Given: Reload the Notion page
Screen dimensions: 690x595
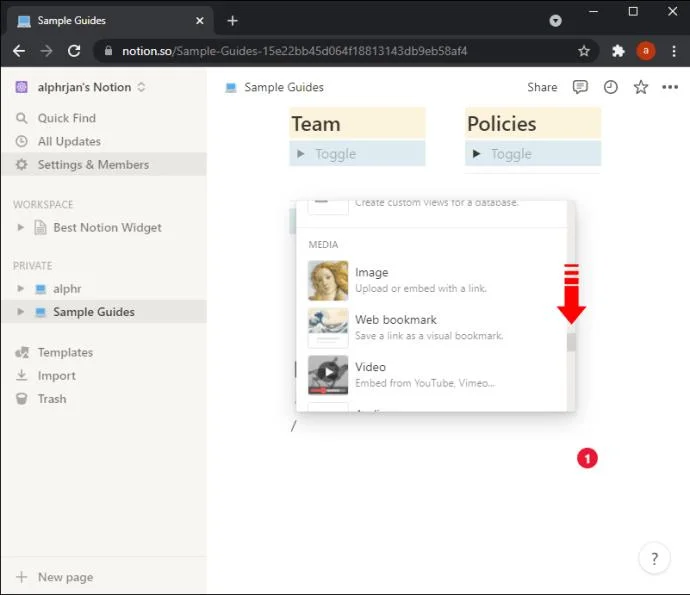Looking at the screenshot, I should [x=74, y=51].
